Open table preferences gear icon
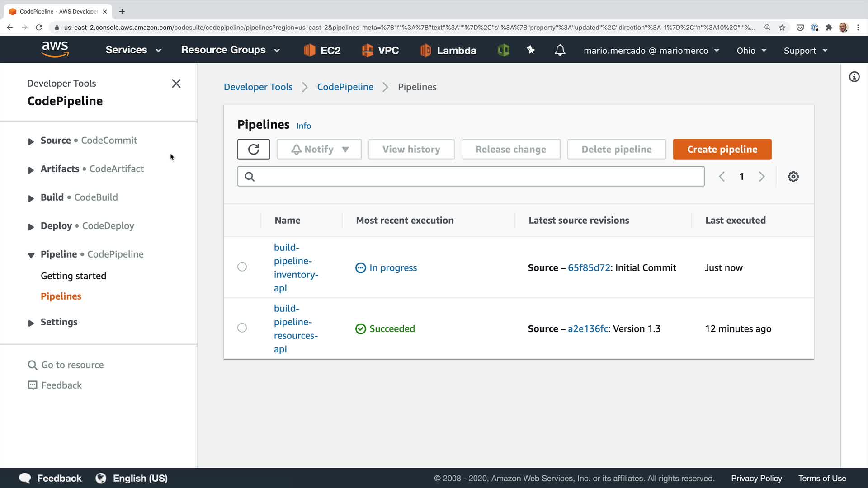Screen dimensions: 868x488 793,177
